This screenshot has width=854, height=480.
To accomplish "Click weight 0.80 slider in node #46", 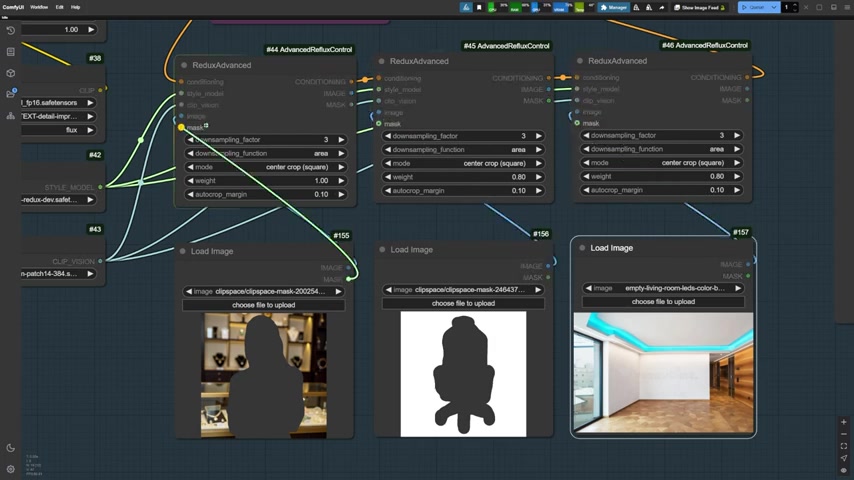I will click(662, 177).
